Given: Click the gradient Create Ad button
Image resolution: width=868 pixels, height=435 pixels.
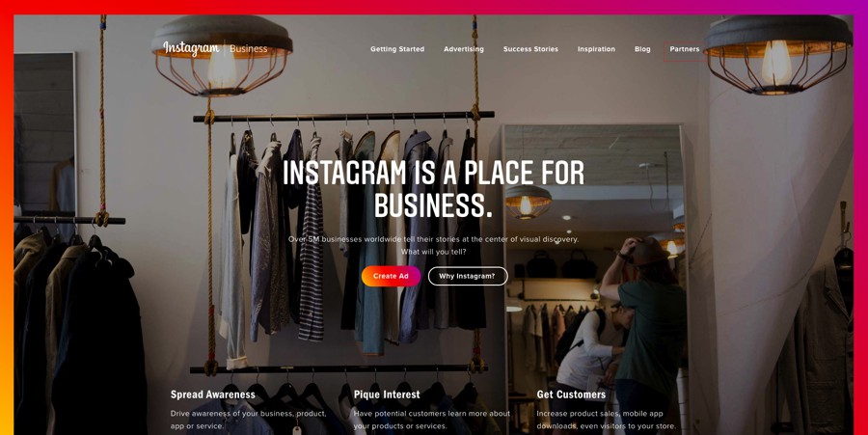Looking at the screenshot, I should (391, 276).
